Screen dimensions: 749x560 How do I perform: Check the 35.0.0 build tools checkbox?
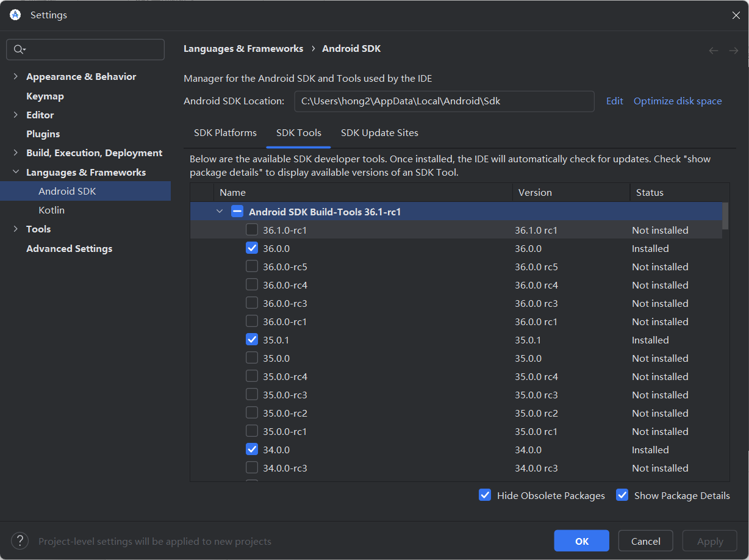click(252, 358)
